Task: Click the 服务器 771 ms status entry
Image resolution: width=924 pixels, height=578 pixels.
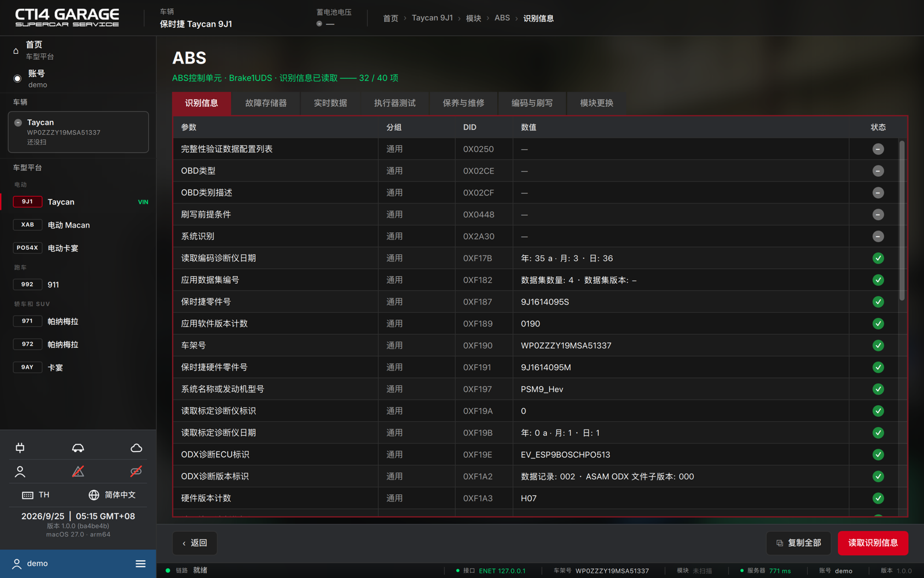Action: [x=766, y=570]
